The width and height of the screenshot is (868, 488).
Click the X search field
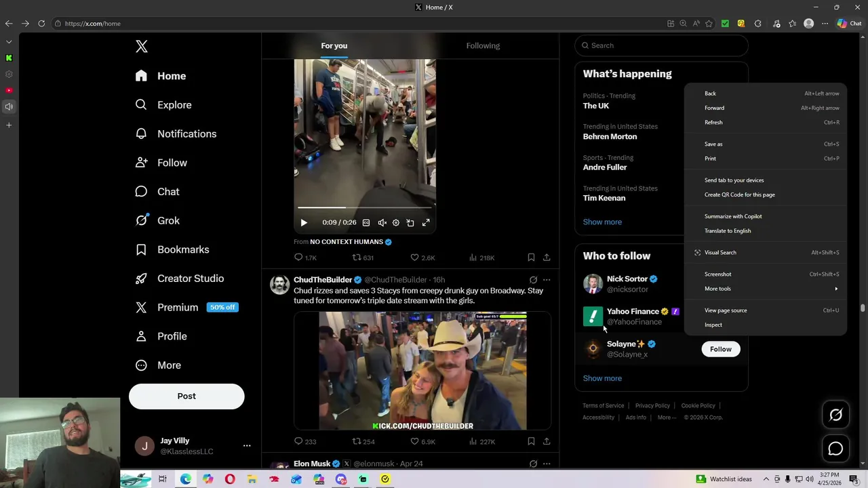[661, 45]
